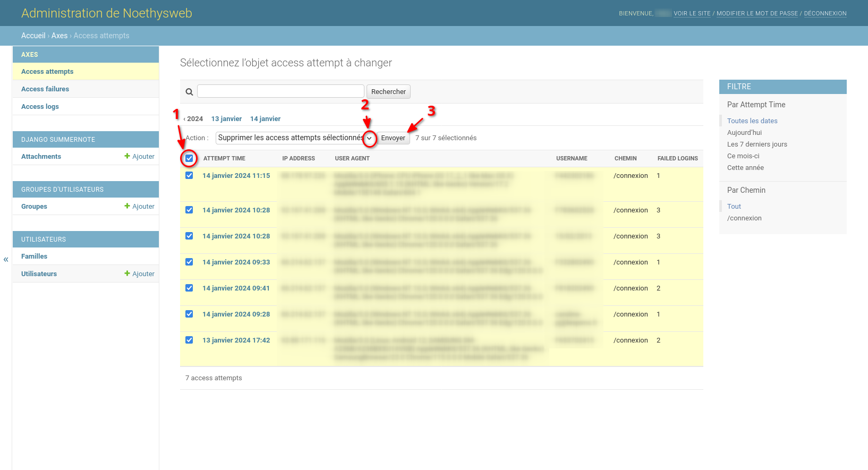Collapse the sidebar with the double chevron
Viewport: 868px width, 470px height.
tap(6, 260)
